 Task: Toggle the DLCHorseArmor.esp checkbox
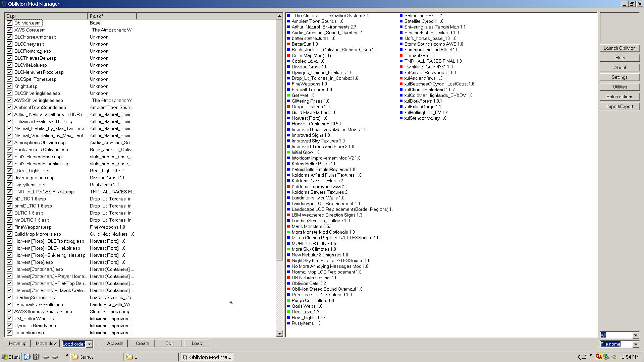[9, 37]
